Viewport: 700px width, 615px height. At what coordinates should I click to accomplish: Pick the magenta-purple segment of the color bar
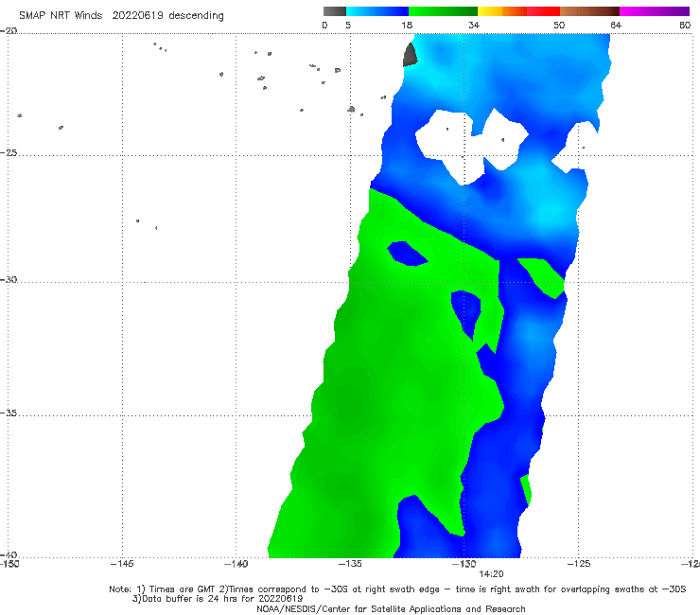click(655, 11)
